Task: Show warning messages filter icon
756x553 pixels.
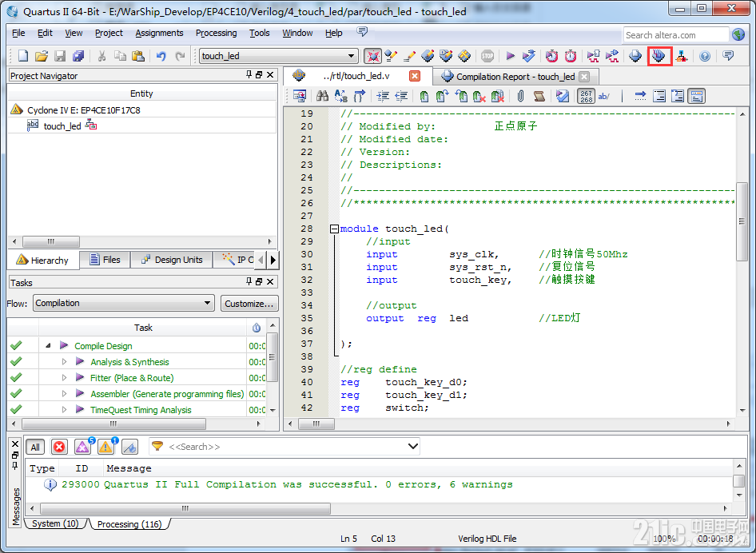Action: (x=106, y=447)
